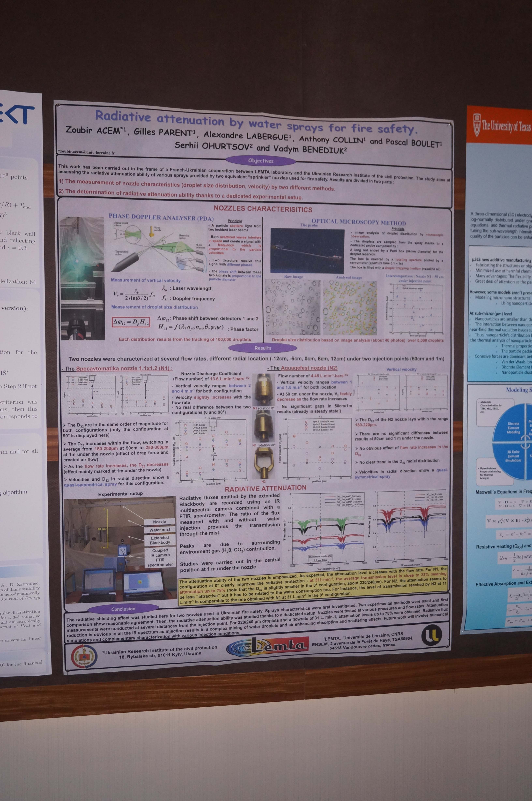Select the purple 'Conclusion' section label
The image size is (532, 801).
click(x=124, y=609)
